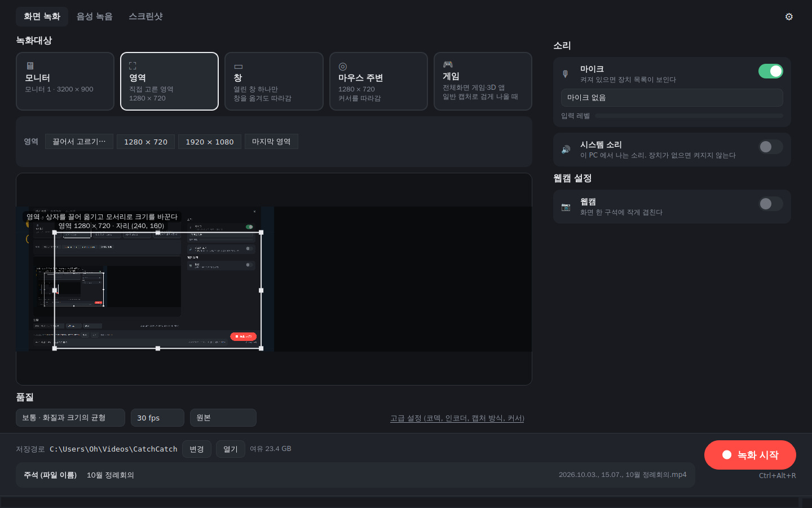Open the 고급 설정 advanced settings link
Viewport: 812px width, 508px height.
click(457, 418)
